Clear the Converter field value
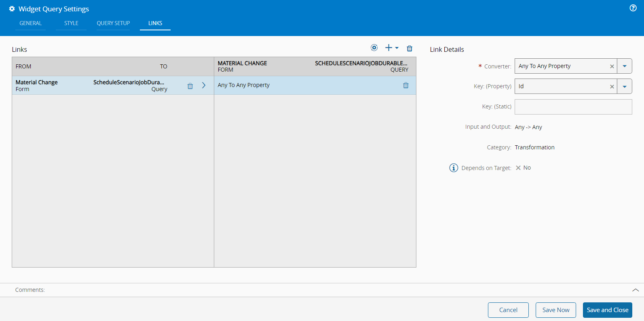 point(612,66)
